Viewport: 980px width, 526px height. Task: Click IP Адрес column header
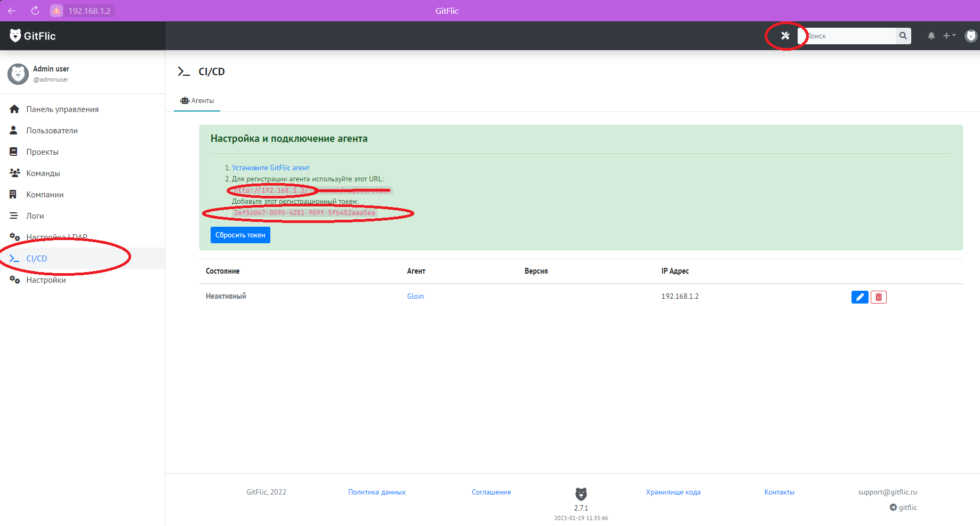point(675,271)
